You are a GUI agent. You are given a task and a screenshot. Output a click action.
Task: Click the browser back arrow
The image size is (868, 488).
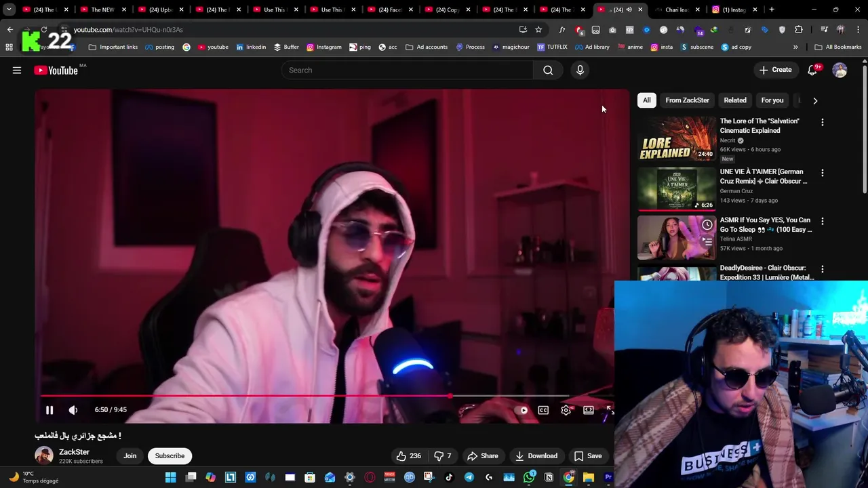coord(10,30)
